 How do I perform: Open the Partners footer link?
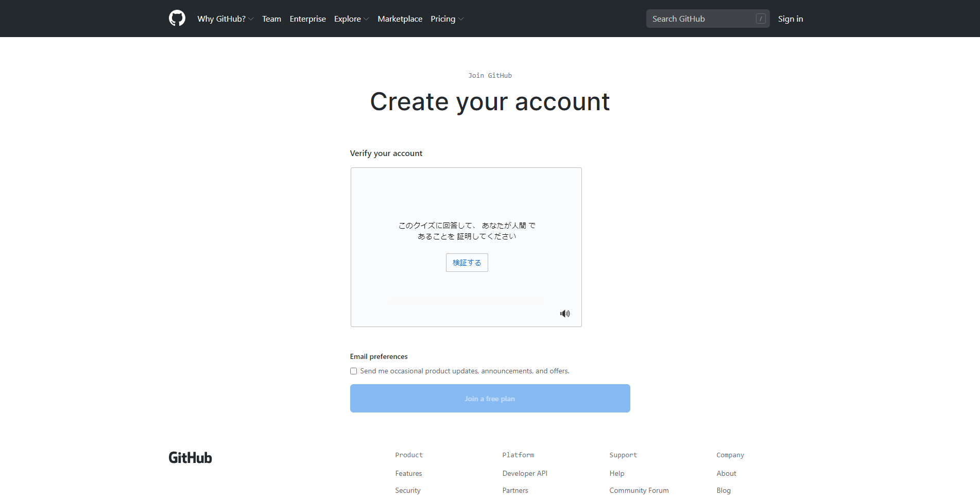click(515, 490)
